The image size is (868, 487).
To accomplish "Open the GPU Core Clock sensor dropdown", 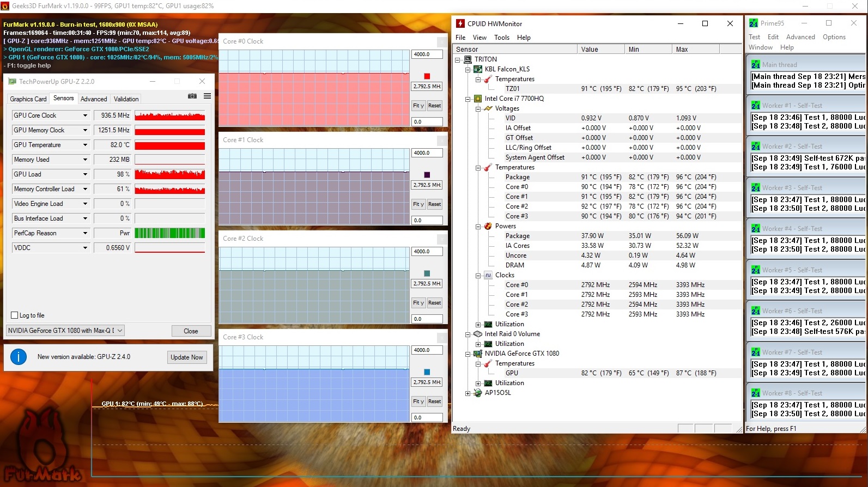I will 85,115.
